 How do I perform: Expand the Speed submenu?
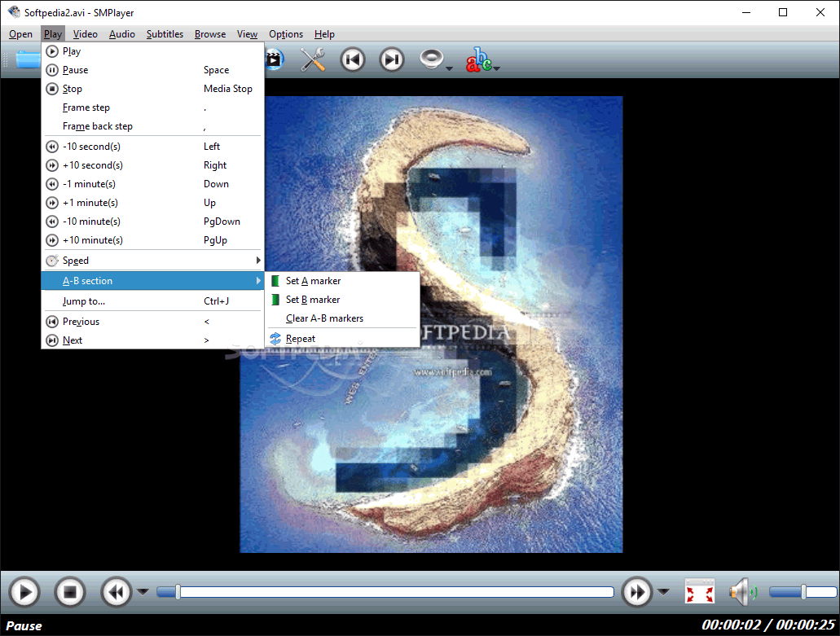click(x=152, y=261)
